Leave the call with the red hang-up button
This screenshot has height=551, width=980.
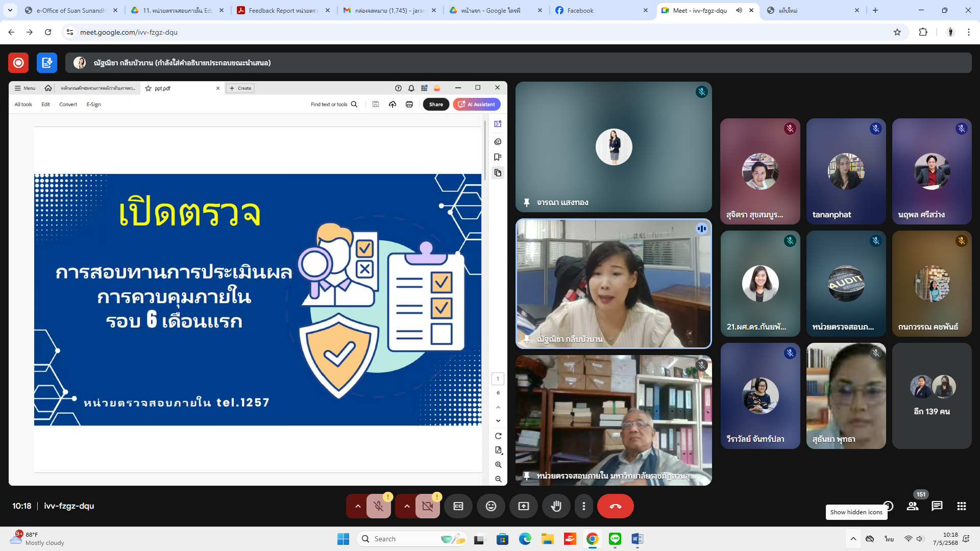click(x=615, y=506)
